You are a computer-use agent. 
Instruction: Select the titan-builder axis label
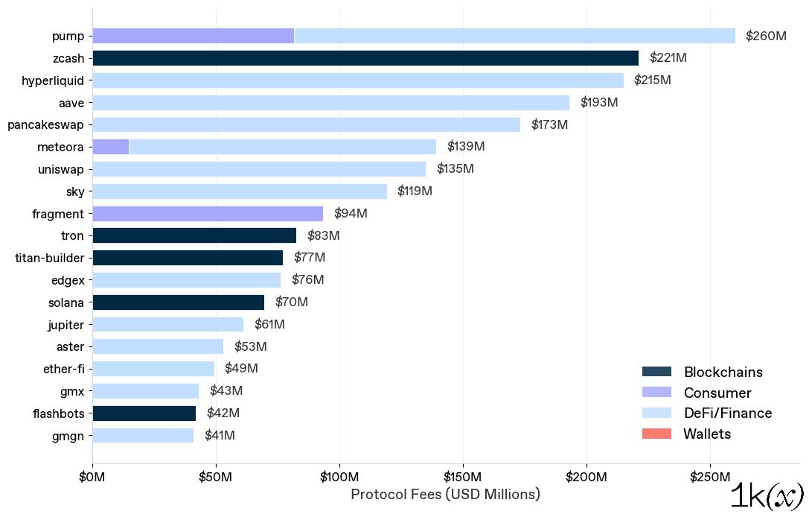pos(49,259)
